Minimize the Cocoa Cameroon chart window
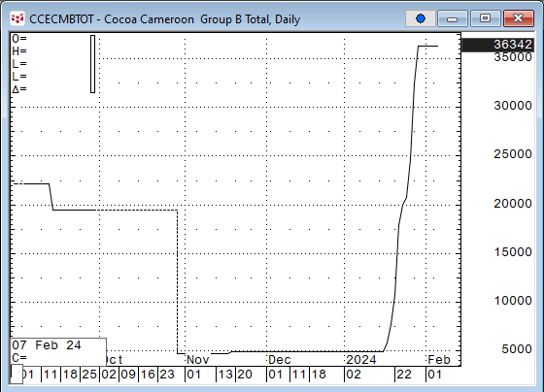 pyautogui.click(x=453, y=18)
